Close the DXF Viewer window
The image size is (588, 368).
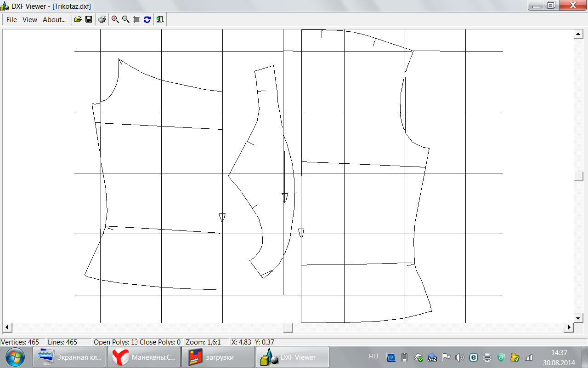click(x=572, y=6)
